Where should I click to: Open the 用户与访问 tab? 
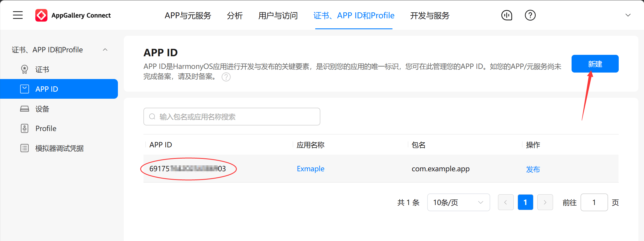click(x=278, y=15)
